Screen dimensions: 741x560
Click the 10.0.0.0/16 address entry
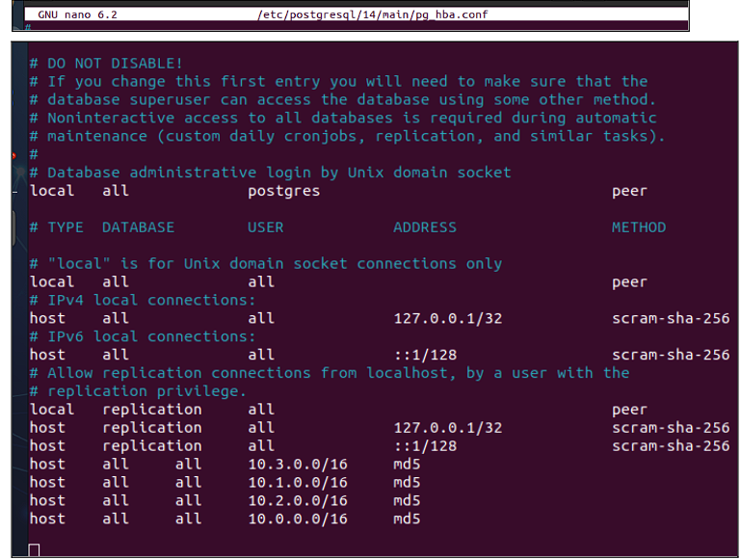coord(298,520)
